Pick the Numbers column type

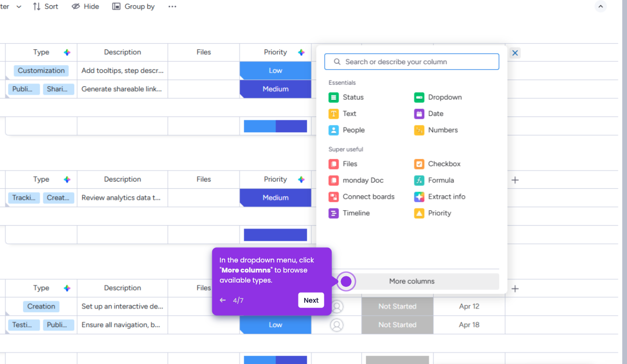coord(436,130)
